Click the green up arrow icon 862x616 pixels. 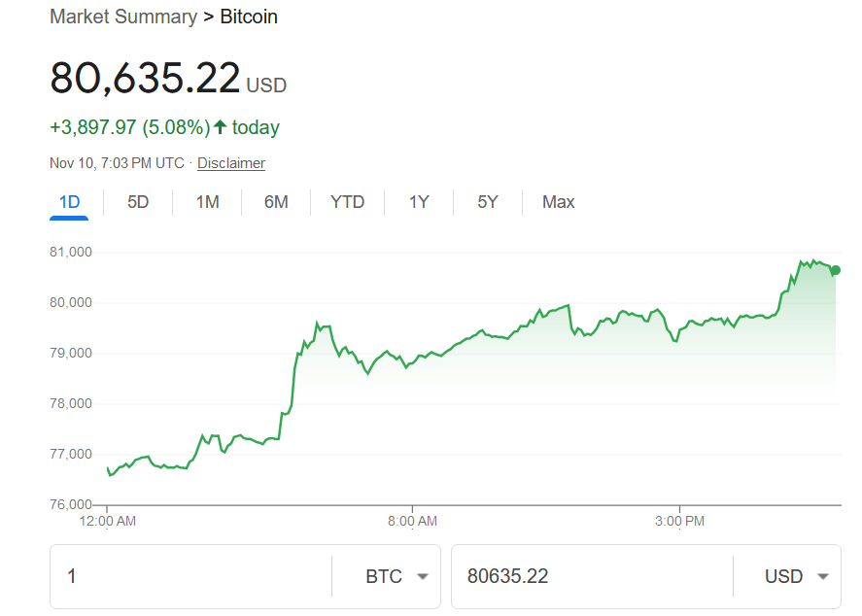(x=220, y=127)
